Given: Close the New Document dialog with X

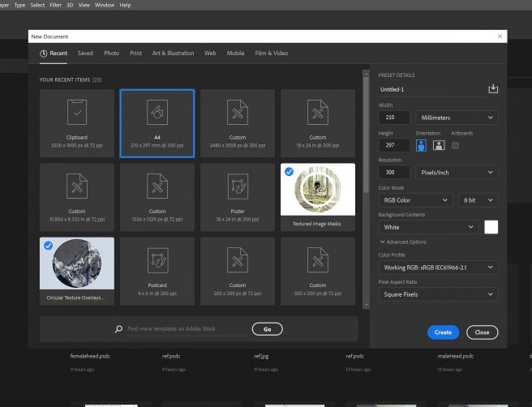Looking at the screenshot, I should click(x=500, y=36).
